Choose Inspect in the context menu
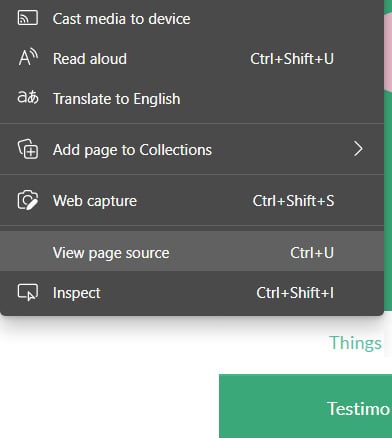 click(x=192, y=293)
